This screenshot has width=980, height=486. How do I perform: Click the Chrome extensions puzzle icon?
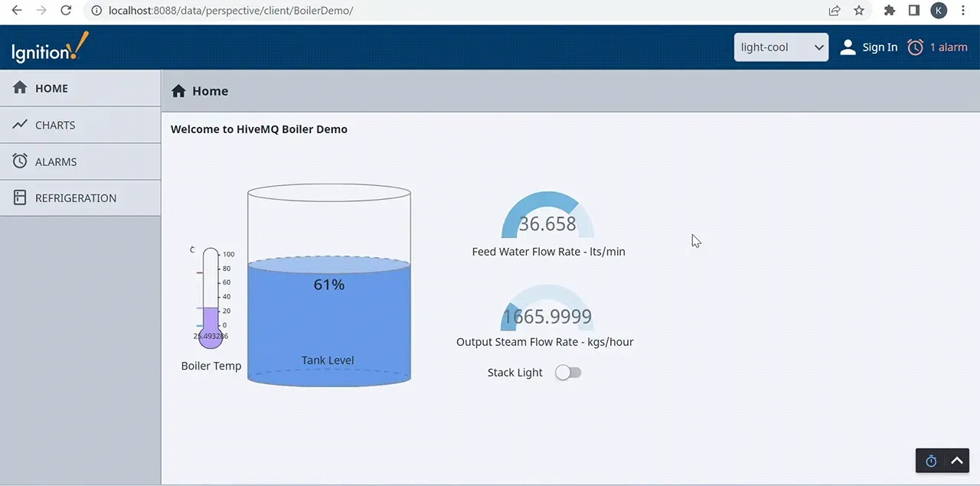pos(889,11)
